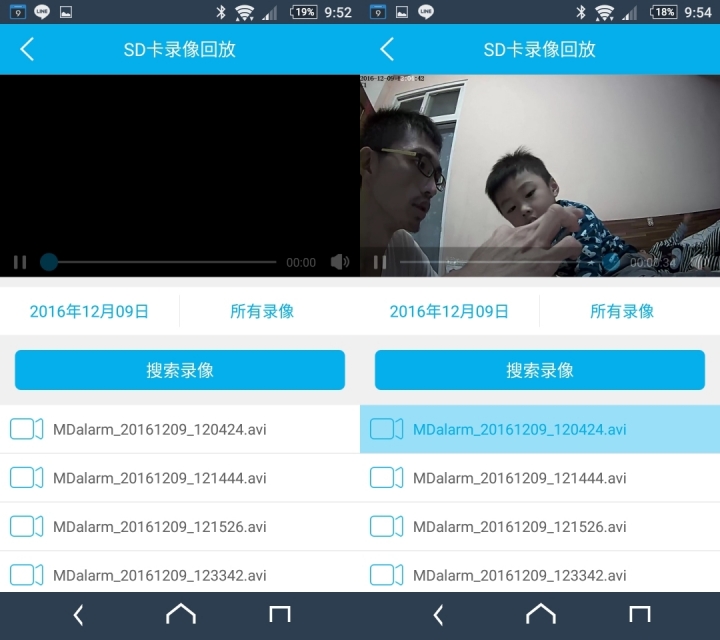Tap the back arrow in left screen header

[27, 49]
